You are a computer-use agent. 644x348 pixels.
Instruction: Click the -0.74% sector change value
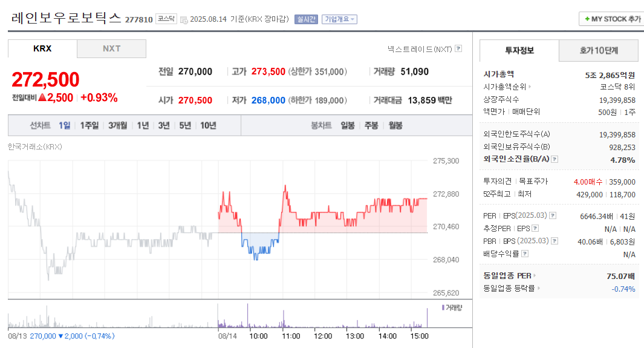[x=623, y=289]
